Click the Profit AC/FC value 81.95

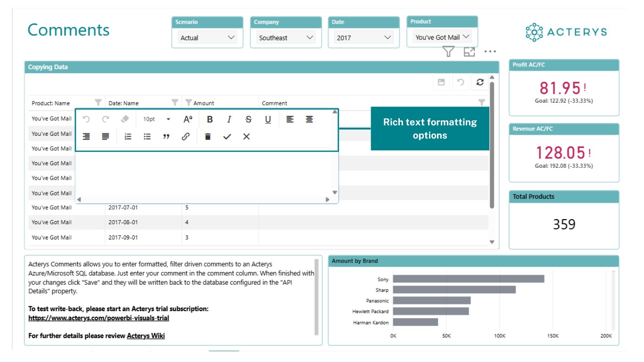point(561,88)
